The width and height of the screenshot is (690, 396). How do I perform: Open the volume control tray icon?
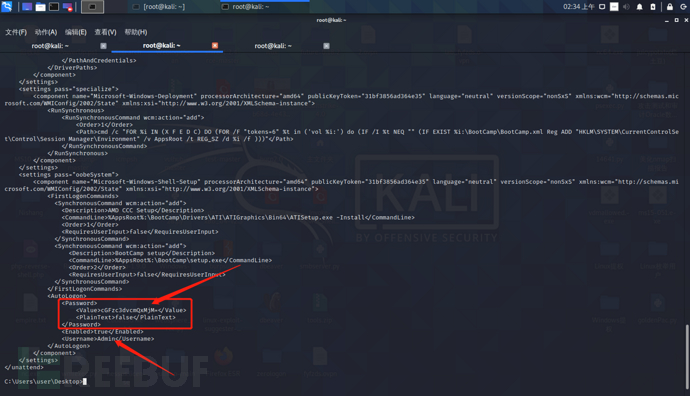(626, 7)
